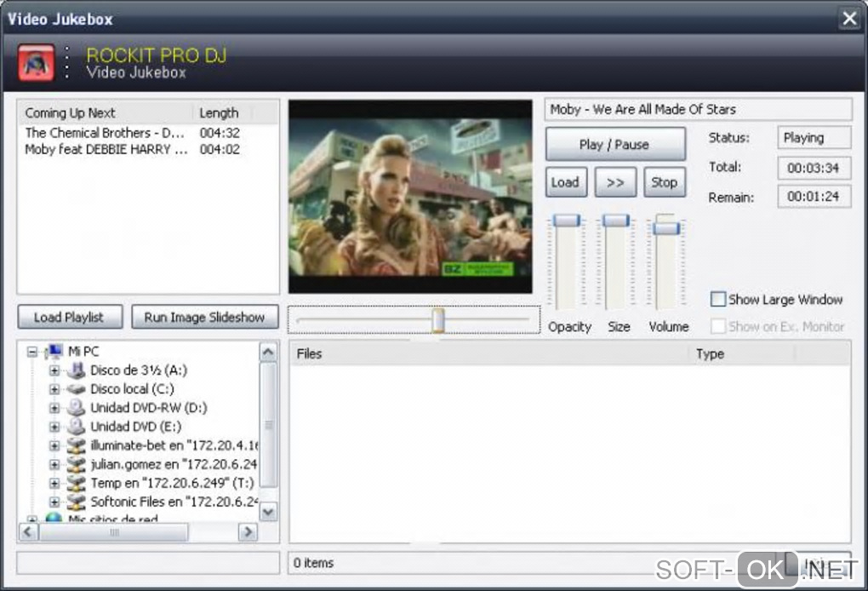Click the Unidad DVD-RW (D:) disc icon

pos(76,408)
